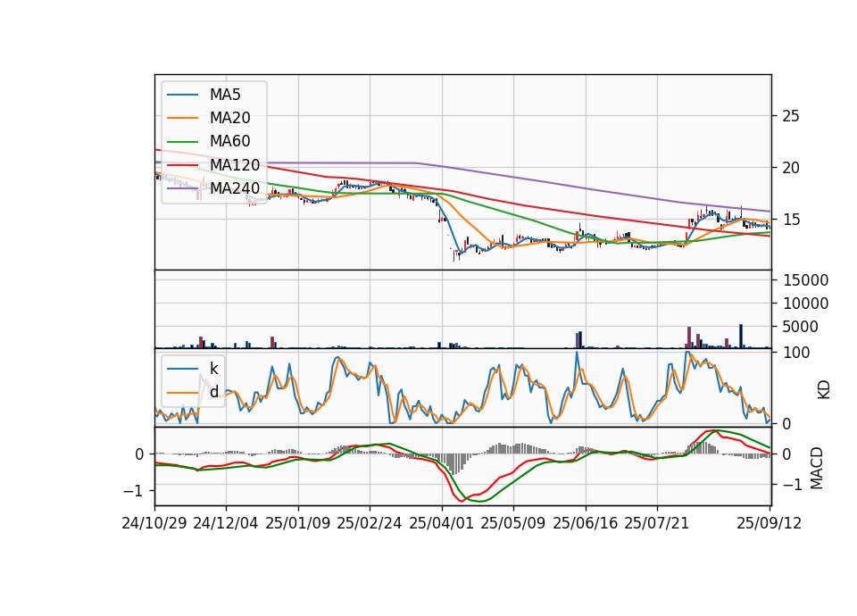Click the purple MA240 legend line sample

coord(182,188)
